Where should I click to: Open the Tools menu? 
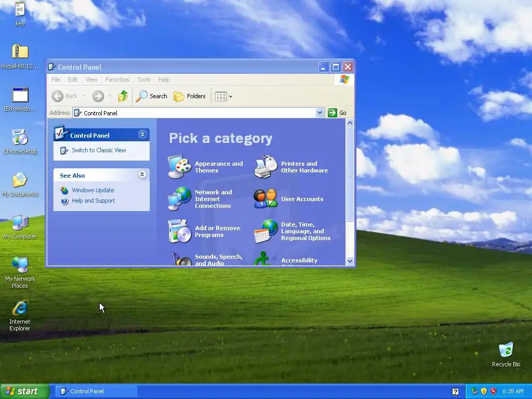click(144, 79)
